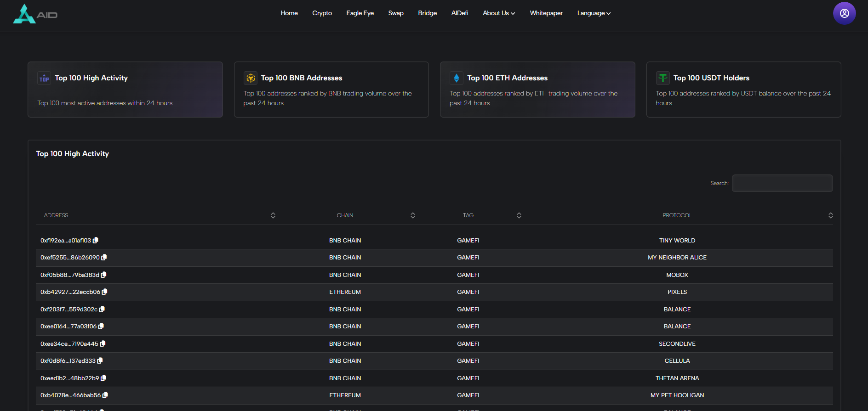Image resolution: width=868 pixels, height=411 pixels.
Task: Open the Language dropdown
Action: 594,13
